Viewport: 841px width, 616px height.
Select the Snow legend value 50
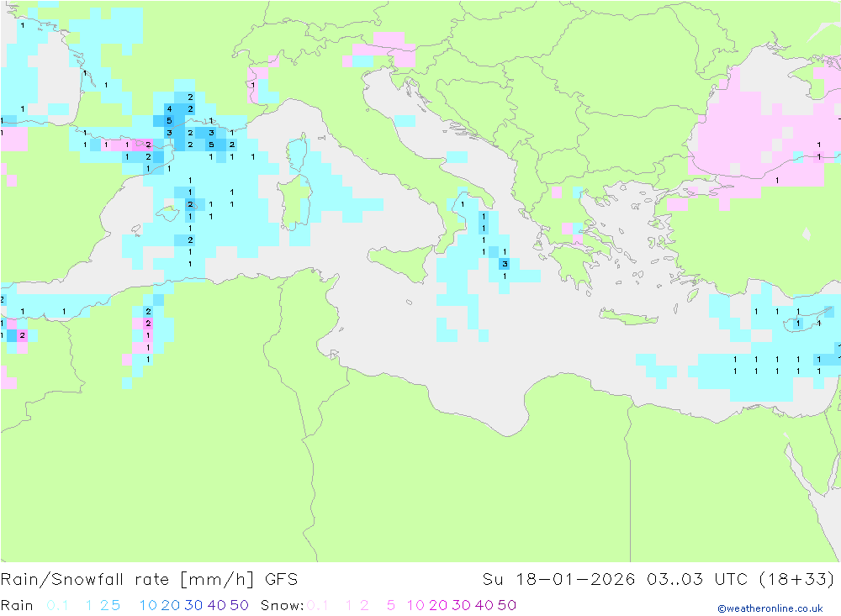[x=507, y=605]
